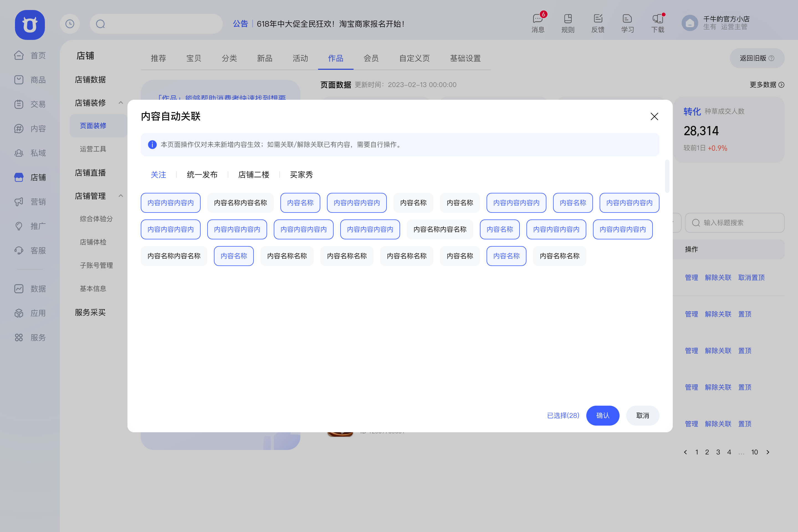Open 服务采买 in store menu
The height and width of the screenshot is (532, 798).
click(x=90, y=312)
